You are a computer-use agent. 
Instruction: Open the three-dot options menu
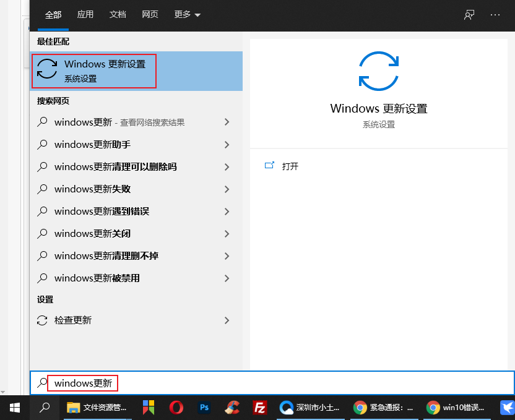click(495, 15)
